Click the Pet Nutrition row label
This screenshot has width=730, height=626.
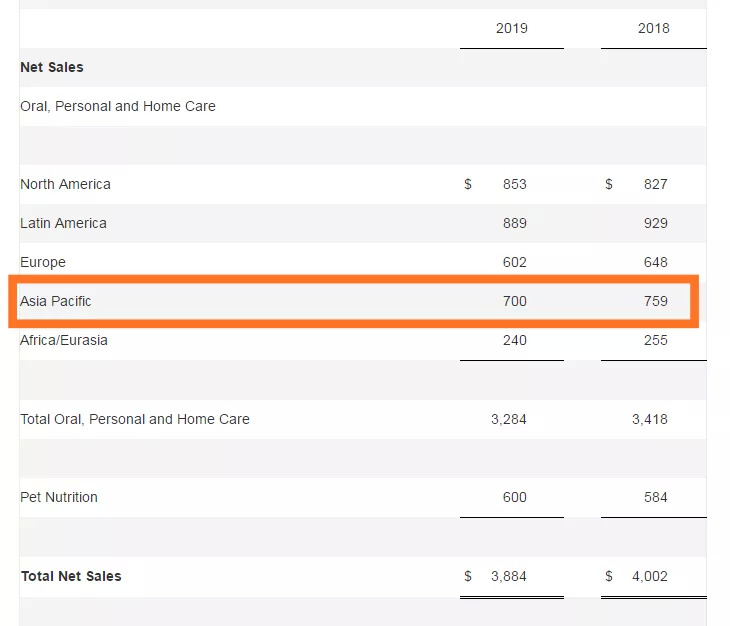click(59, 497)
